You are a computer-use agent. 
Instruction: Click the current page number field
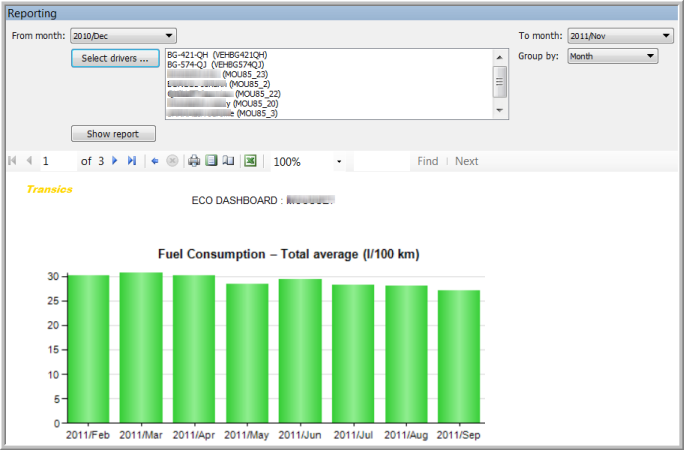(57, 161)
